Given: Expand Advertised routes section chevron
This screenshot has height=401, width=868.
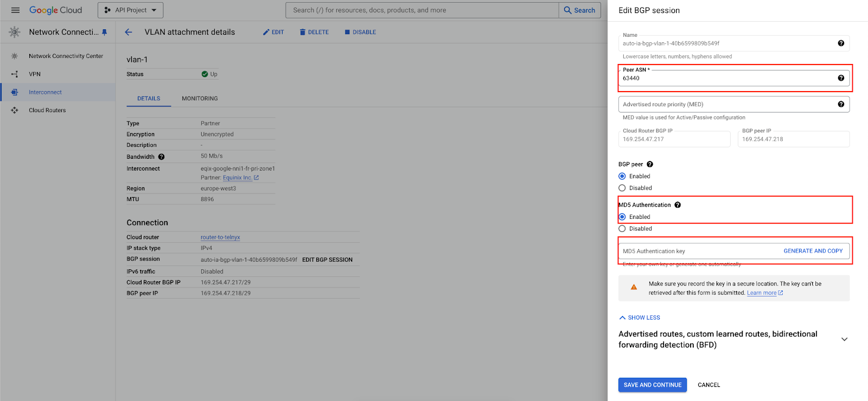Looking at the screenshot, I should tap(844, 339).
